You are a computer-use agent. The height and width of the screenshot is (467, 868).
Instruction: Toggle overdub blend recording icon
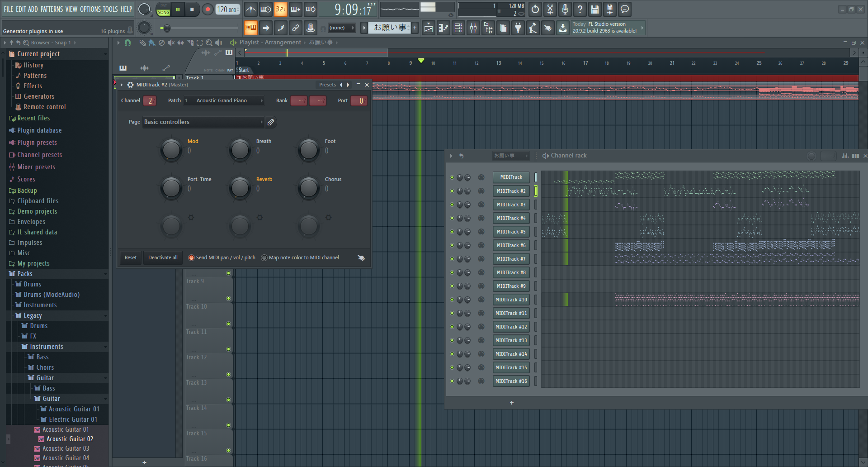(x=296, y=9)
